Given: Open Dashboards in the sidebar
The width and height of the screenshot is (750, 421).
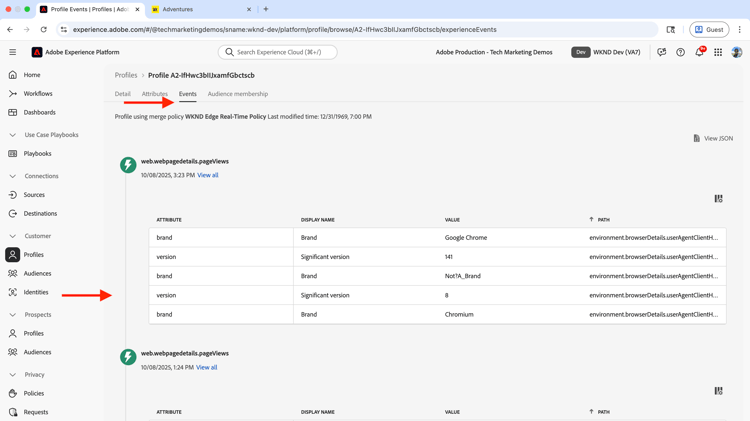Looking at the screenshot, I should [x=39, y=112].
